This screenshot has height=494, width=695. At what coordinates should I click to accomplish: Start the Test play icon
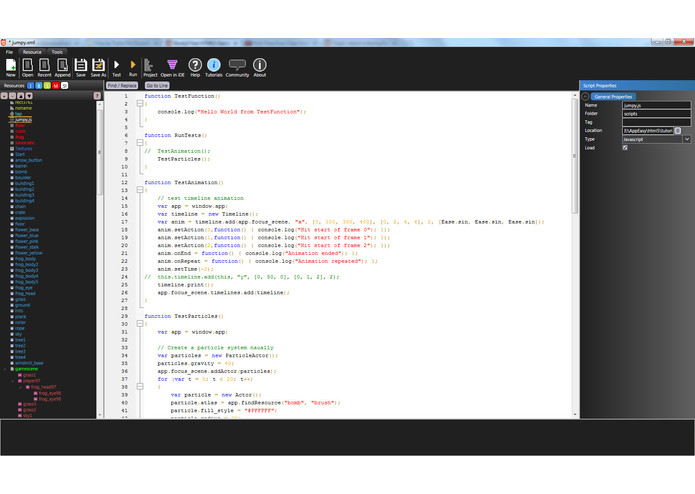117,65
